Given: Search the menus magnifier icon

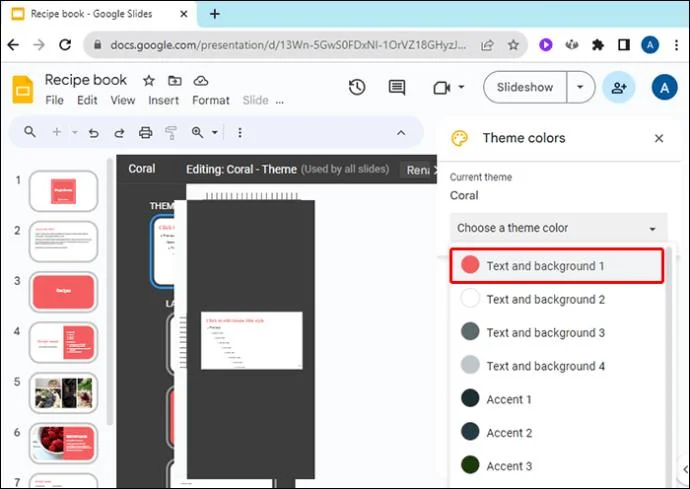Looking at the screenshot, I should click(x=29, y=132).
